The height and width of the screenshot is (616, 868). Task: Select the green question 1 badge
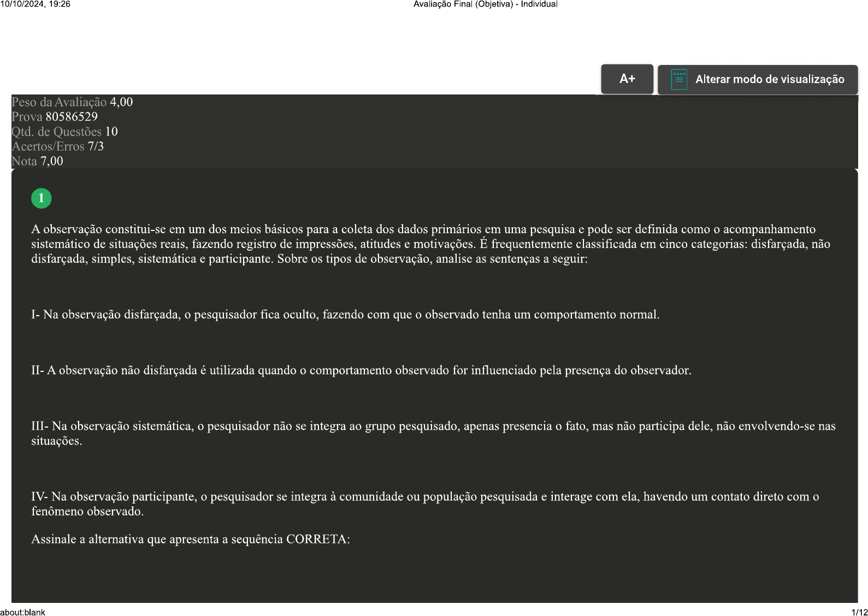pos(41,198)
